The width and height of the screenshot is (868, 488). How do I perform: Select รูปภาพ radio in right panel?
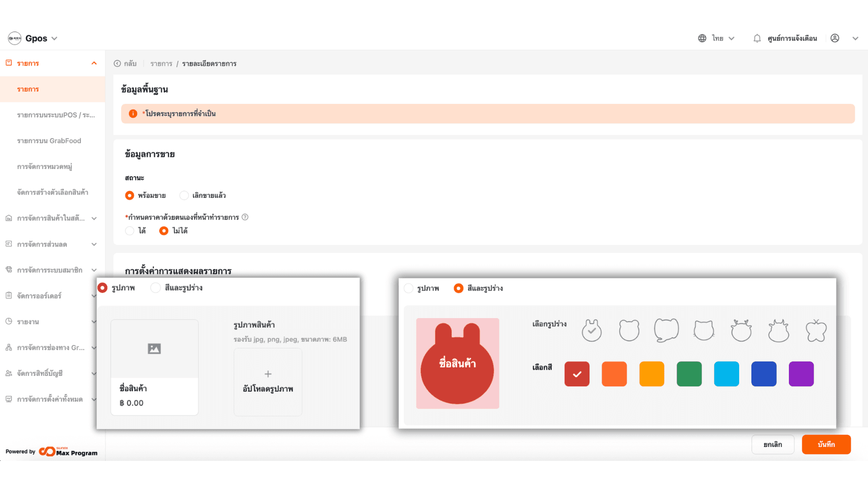[409, 288]
